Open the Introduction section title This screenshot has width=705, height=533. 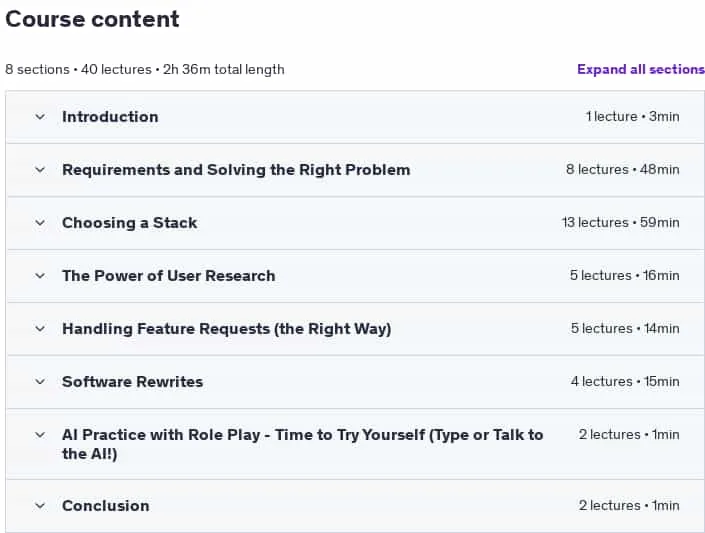(110, 117)
